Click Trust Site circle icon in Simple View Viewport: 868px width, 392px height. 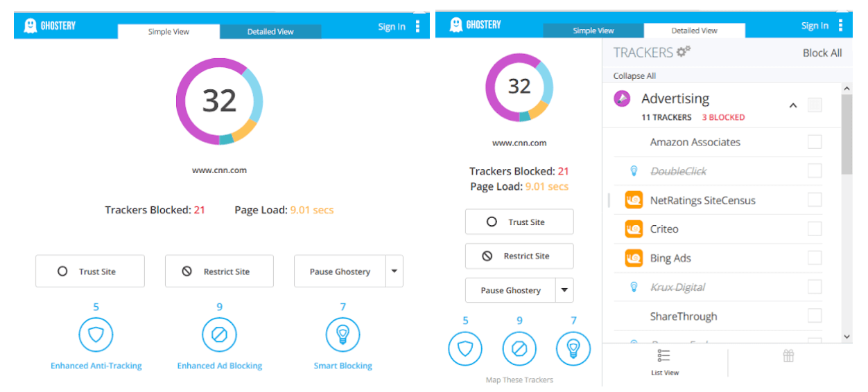(62, 271)
